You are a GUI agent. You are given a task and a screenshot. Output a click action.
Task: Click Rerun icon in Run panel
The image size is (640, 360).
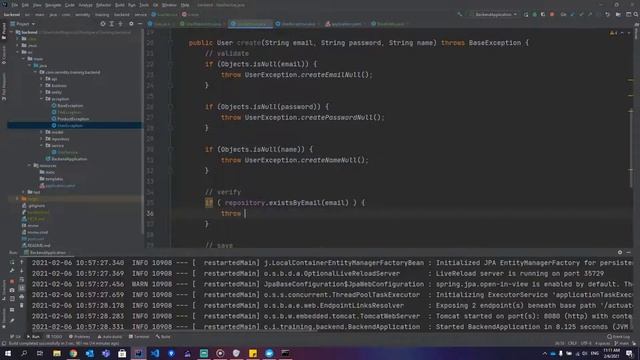12,262
